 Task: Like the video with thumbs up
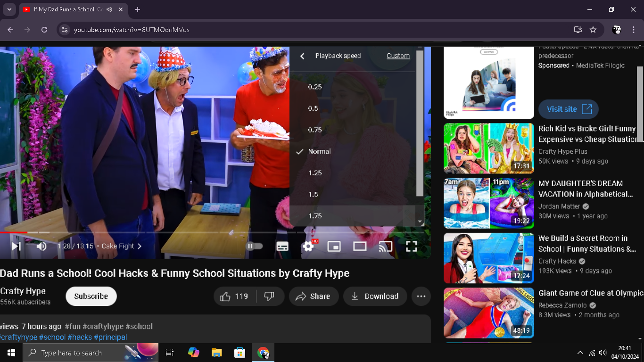tap(235, 296)
